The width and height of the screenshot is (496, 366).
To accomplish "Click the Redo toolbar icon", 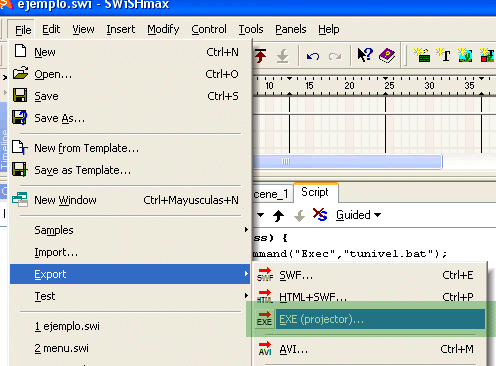I will (x=335, y=56).
